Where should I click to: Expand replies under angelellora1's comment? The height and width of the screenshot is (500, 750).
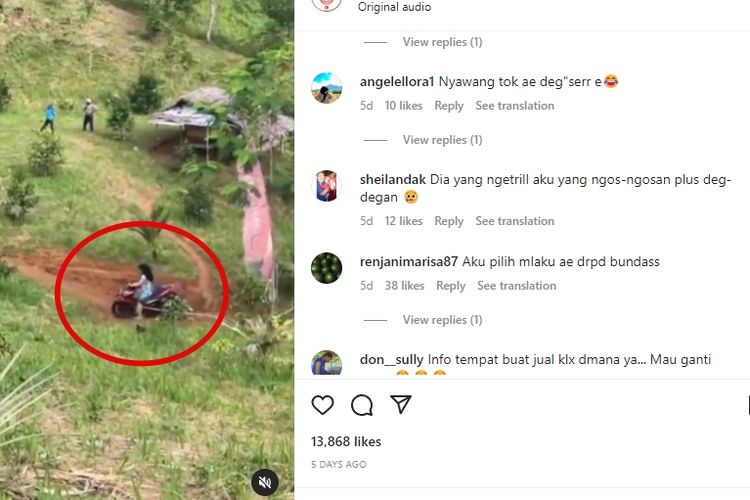(442, 140)
